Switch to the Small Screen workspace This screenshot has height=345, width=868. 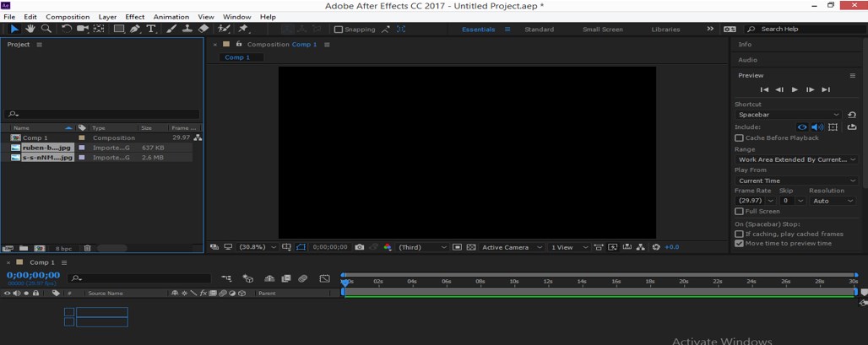pos(602,30)
